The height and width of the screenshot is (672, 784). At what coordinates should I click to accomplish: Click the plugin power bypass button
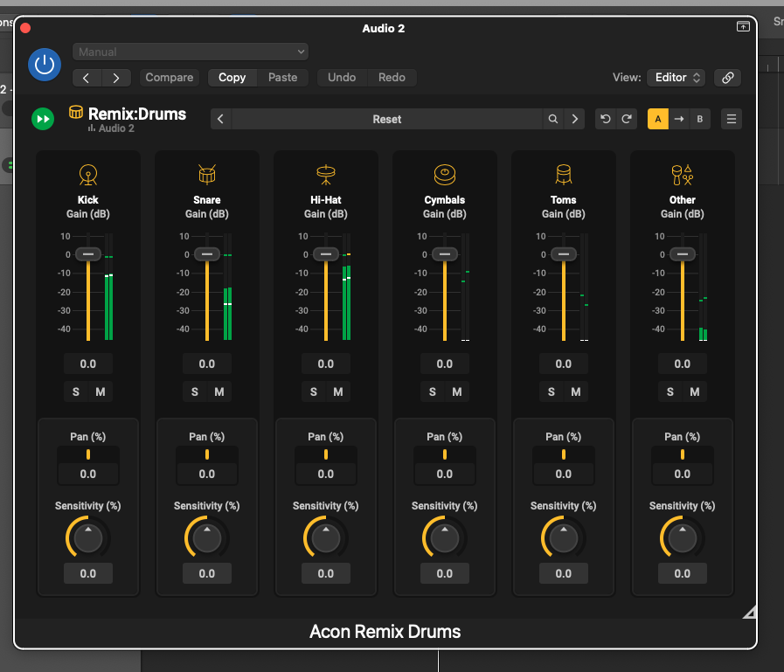[x=45, y=65]
